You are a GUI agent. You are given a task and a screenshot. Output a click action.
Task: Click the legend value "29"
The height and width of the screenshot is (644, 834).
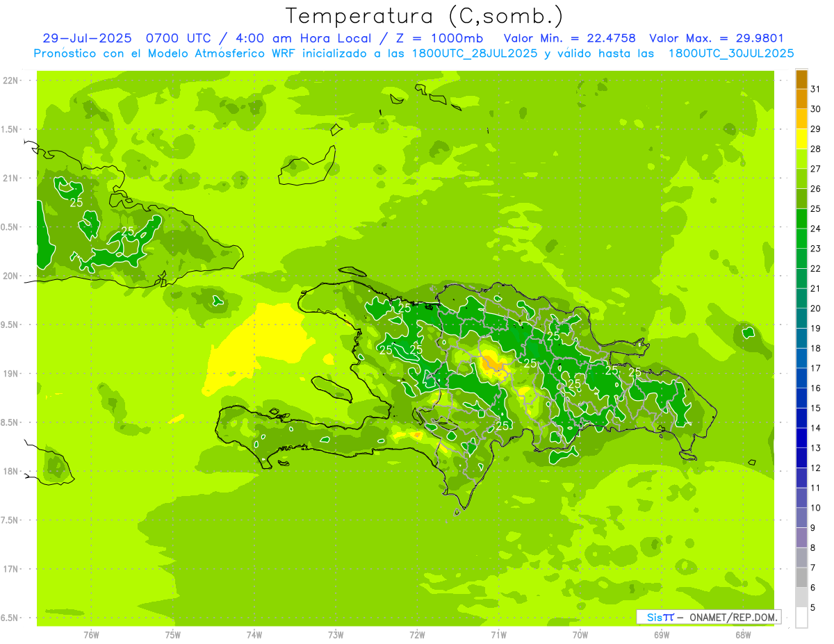point(816,129)
